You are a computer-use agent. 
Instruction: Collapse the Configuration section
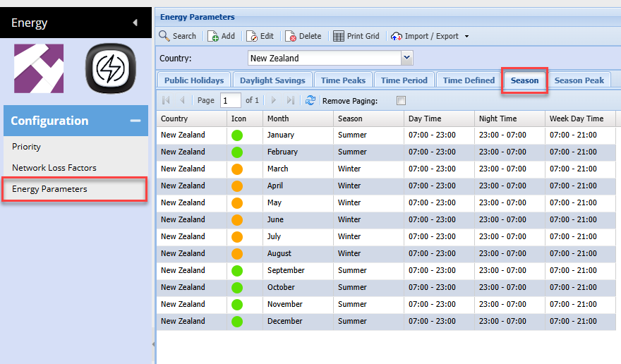[x=135, y=121]
